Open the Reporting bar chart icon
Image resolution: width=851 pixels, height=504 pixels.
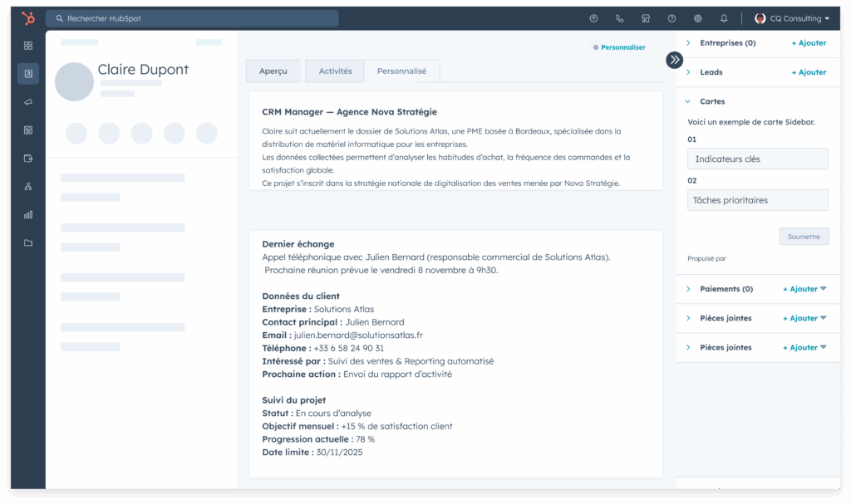[x=28, y=215]
